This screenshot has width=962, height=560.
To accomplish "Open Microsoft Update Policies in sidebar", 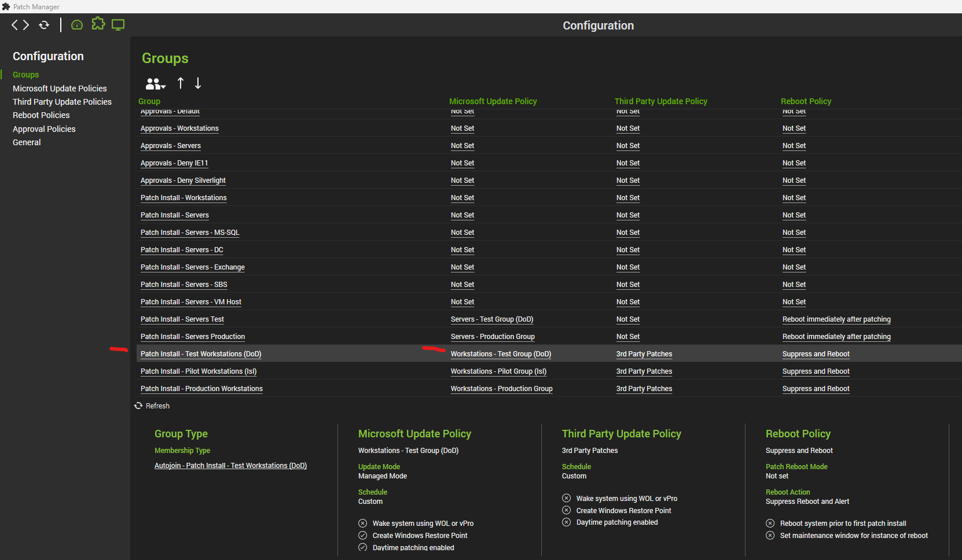I will (60, 89).
